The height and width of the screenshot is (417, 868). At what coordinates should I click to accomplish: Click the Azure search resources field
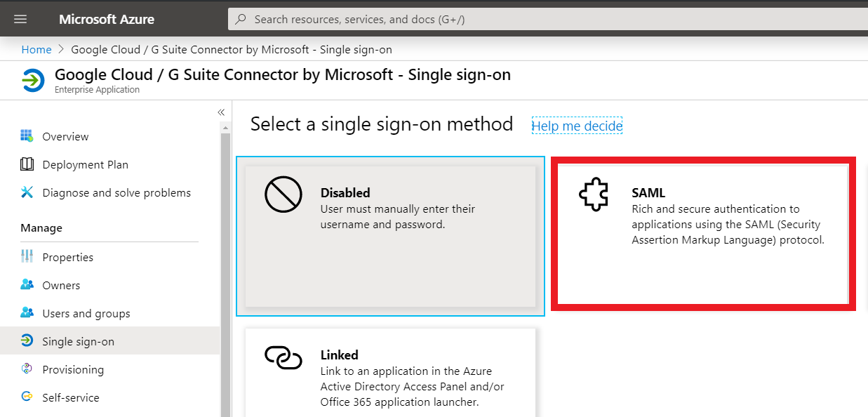point(547,19)
